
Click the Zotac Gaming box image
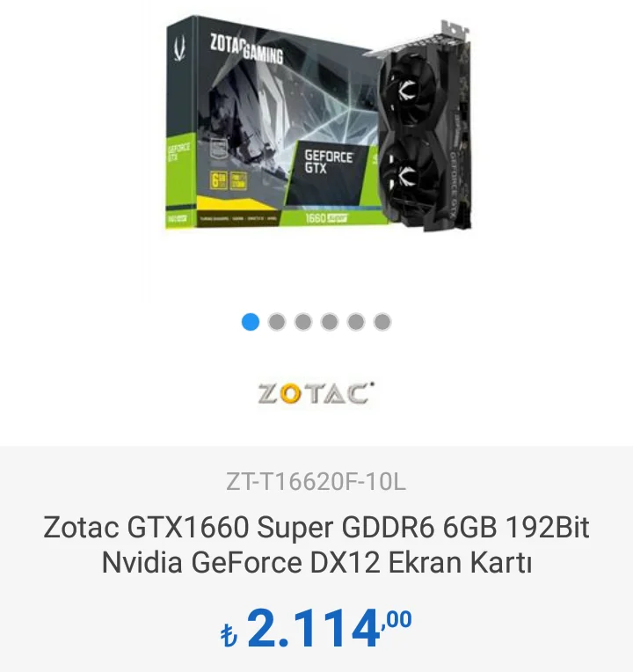click(x=274, y=122)
